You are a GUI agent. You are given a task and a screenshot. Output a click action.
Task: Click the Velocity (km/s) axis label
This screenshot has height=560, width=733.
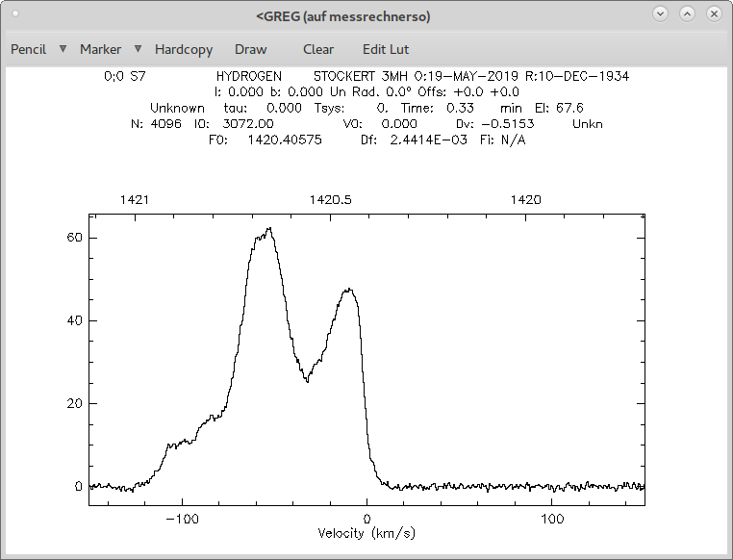tap(366, 533)
